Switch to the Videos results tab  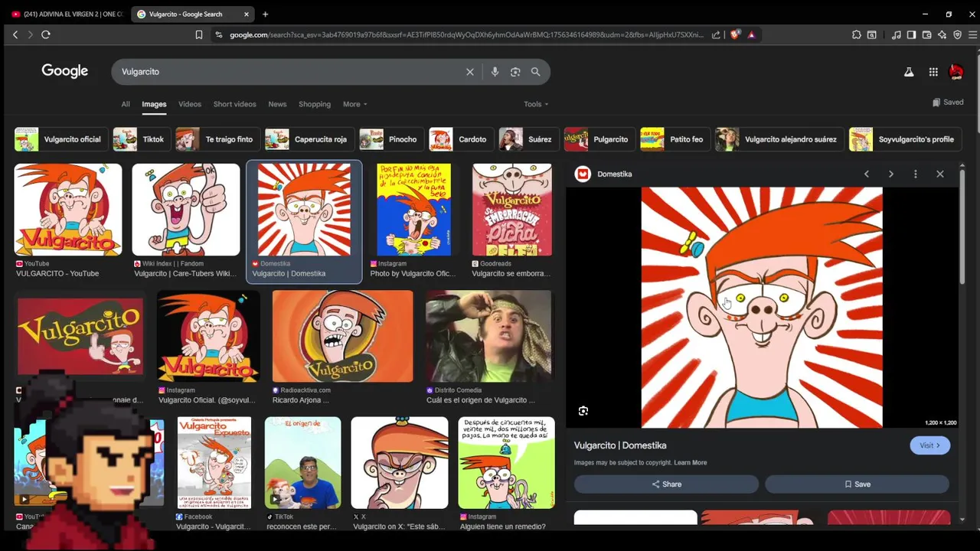190,104
